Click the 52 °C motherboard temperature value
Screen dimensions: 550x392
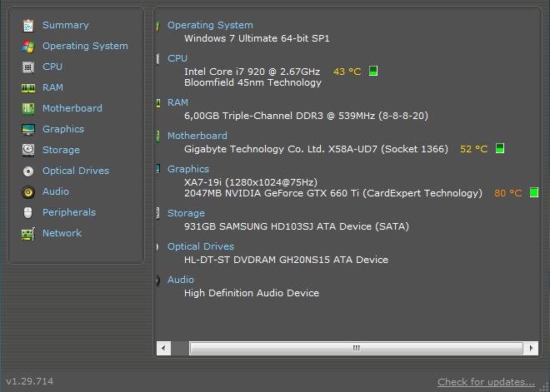click(x=474, y=149)
